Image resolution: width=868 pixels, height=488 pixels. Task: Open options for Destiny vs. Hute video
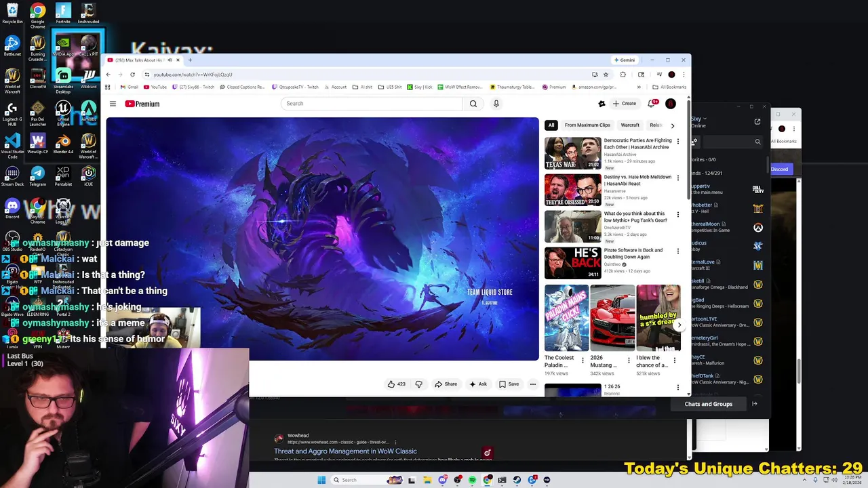677,178
